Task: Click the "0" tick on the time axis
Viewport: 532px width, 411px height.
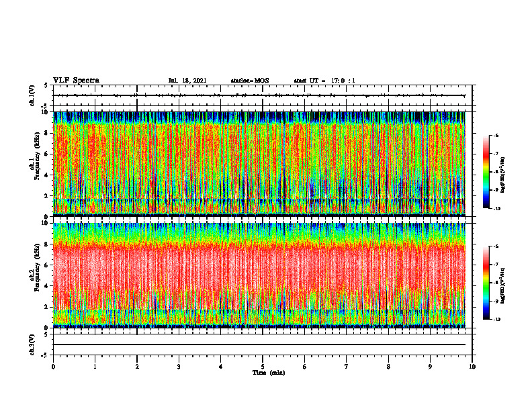Action: [53, 367]
